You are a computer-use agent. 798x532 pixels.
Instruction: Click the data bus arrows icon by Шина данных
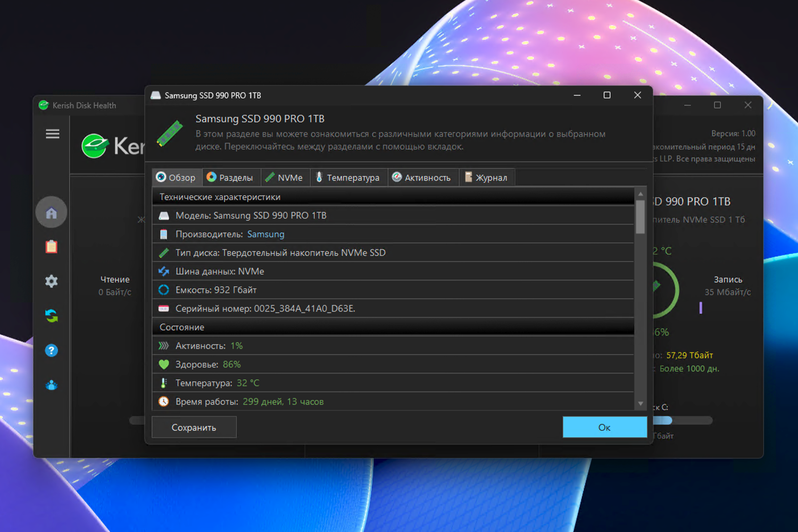164,271
